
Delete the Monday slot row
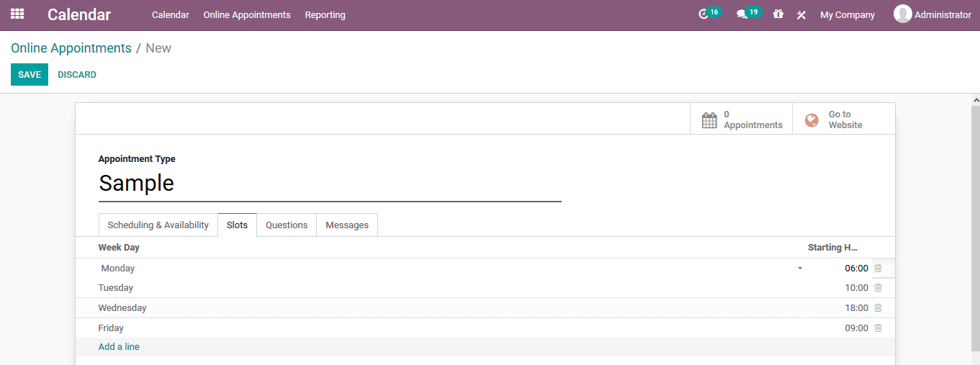point(878,269)
